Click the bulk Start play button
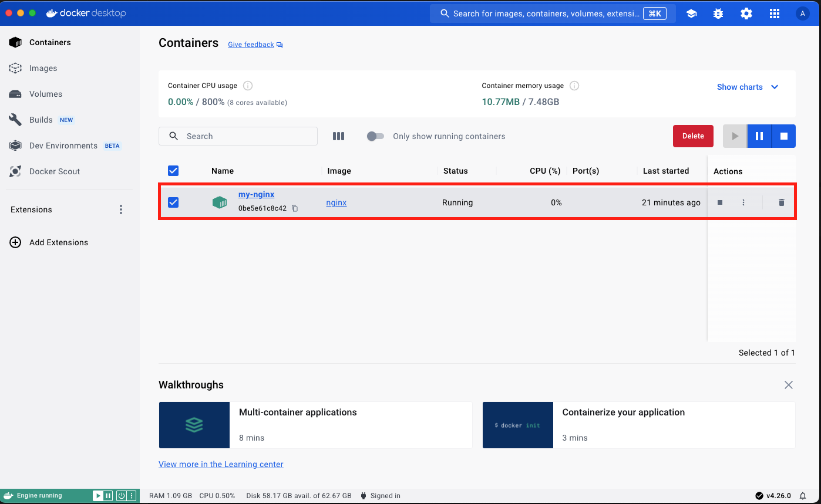 [x=735, y=136]
